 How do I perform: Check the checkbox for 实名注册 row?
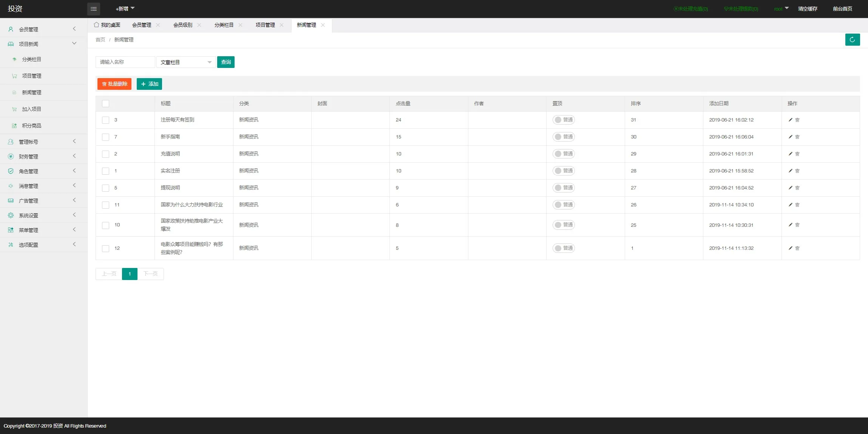click(106, 171)
